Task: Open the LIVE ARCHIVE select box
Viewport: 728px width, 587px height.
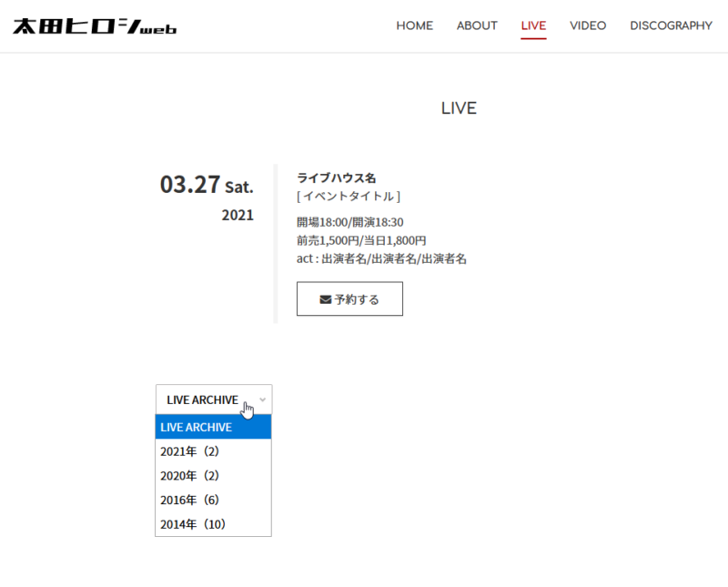Action: click(205, 400)
